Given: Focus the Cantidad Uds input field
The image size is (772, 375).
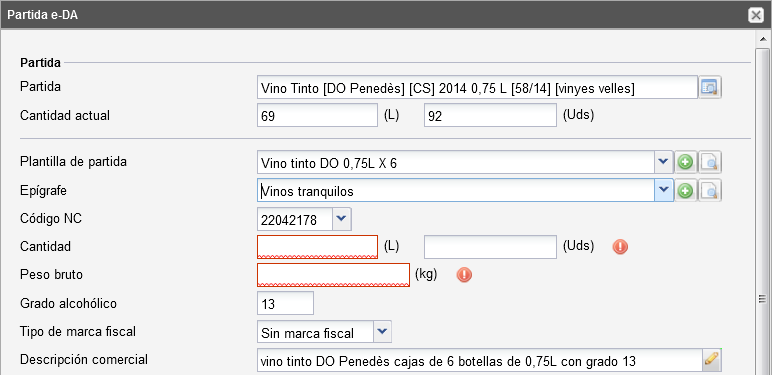Looking at the screenshot, I should point(490,247).
